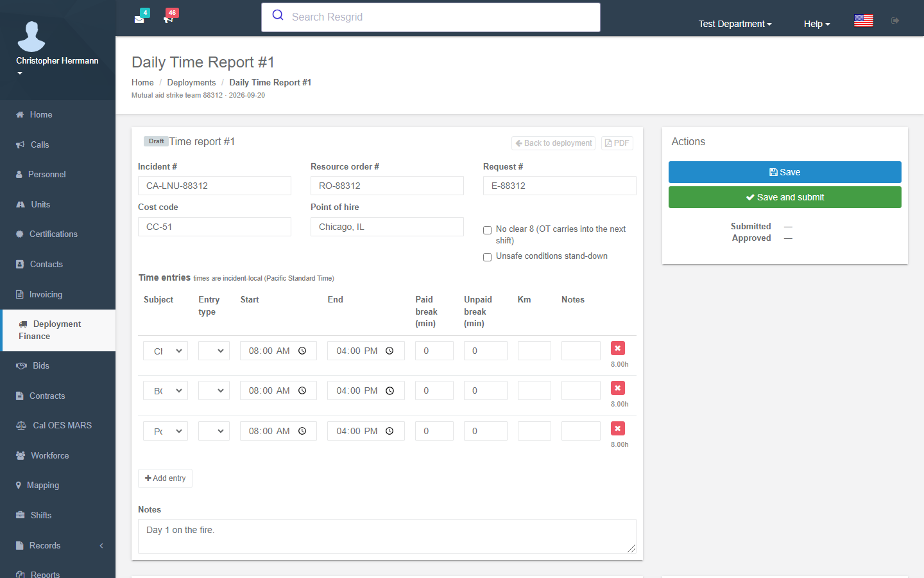Delete the second time entry row
Viewport: 924px width, 578px height.
(617, 388)
